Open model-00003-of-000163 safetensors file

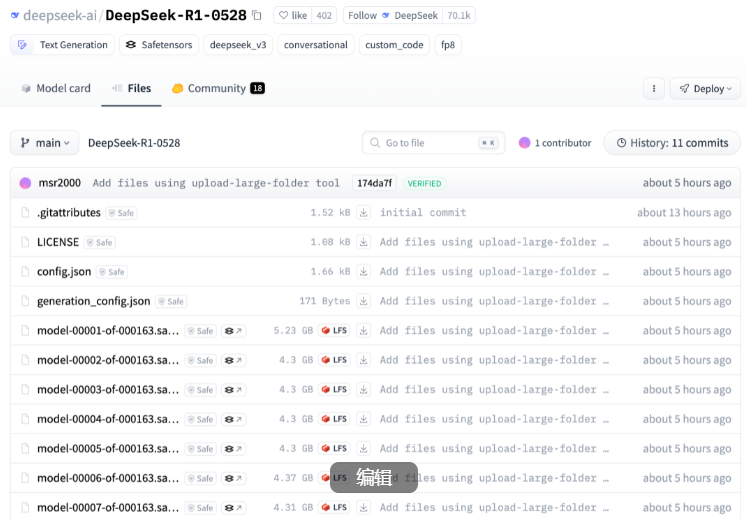[x=108, y=390]
